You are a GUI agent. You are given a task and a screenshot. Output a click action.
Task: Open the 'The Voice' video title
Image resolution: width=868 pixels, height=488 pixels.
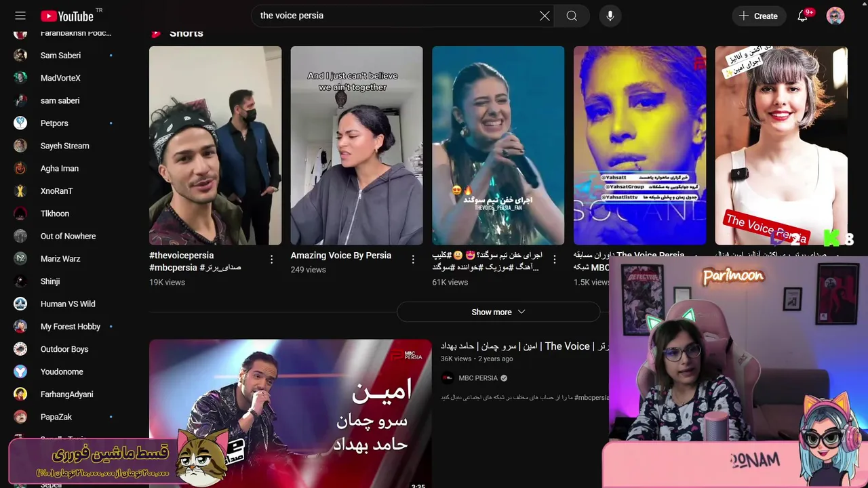point(525,346)
